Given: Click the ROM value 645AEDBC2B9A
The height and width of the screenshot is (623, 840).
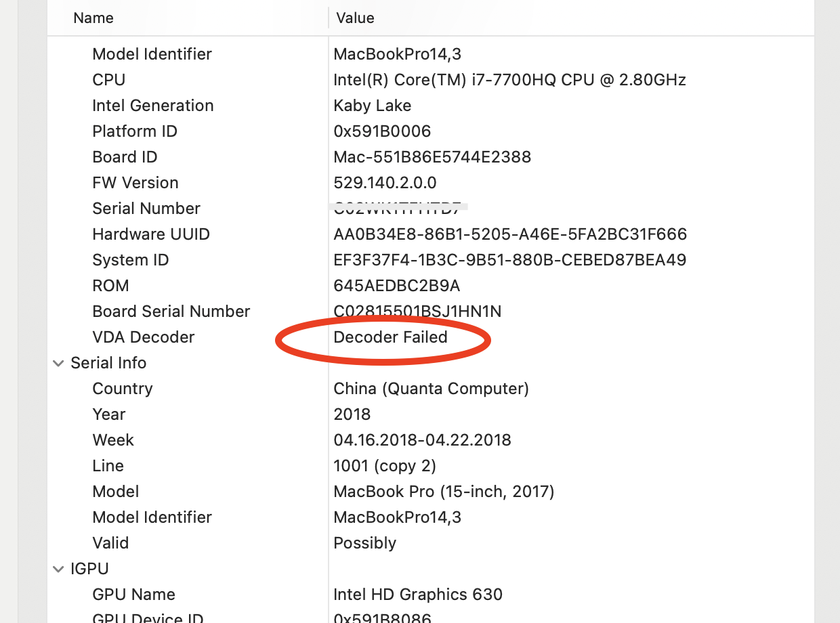Looking at the screenshot, I should point(397,286).
